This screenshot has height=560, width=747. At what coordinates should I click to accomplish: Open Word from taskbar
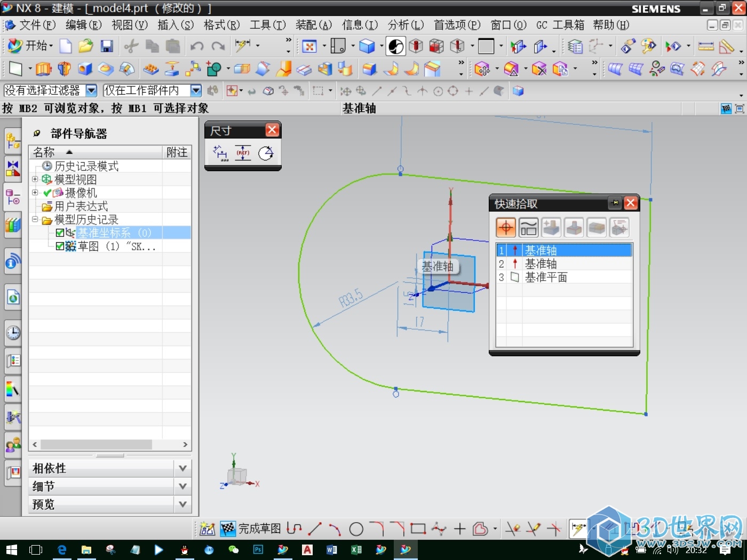(x=332, y=549)
